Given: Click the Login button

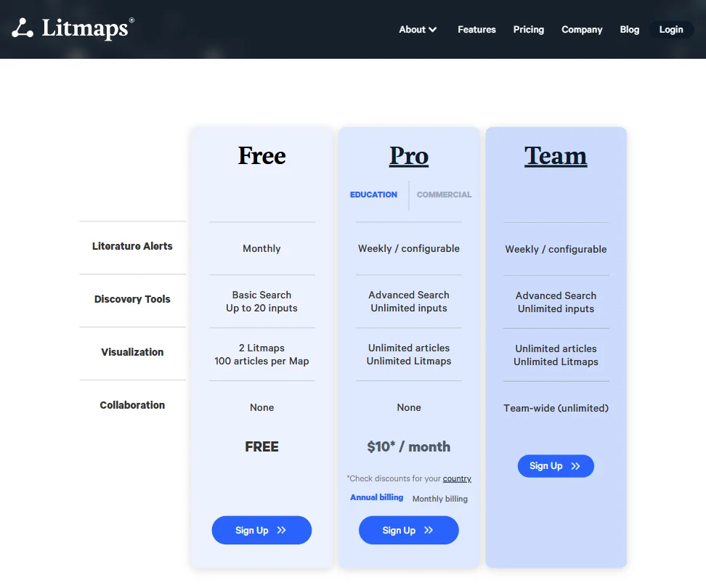Looking at the screenshot, I should click(671, 30).
